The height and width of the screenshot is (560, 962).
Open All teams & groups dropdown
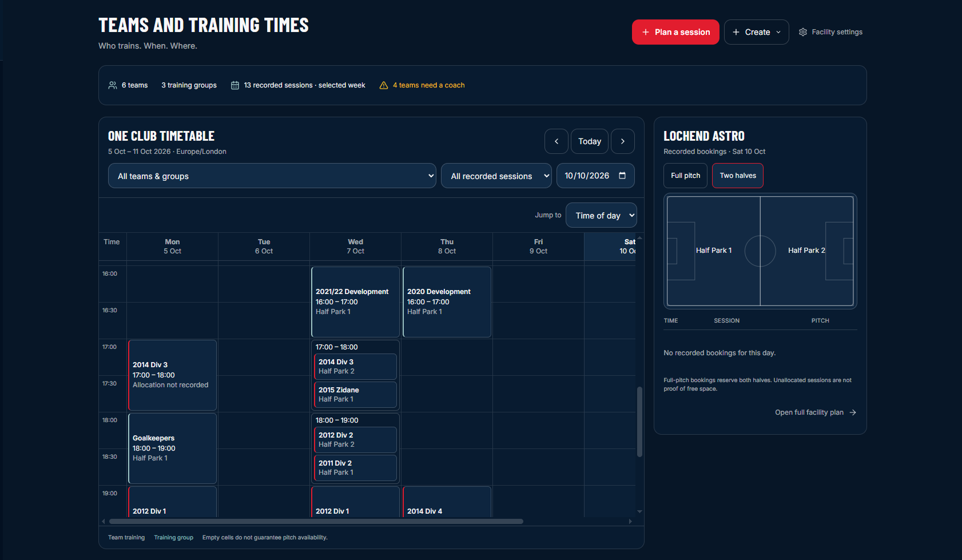[x=272, y=176]
